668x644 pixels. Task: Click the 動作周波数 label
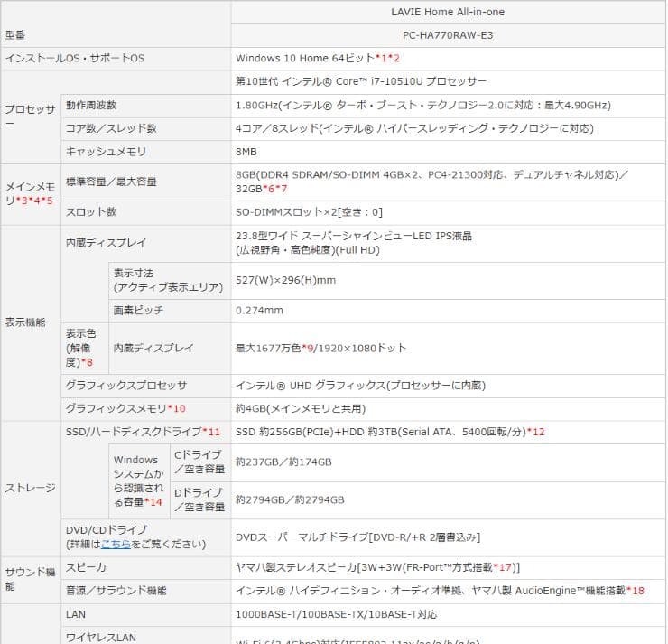pos(91,106)
